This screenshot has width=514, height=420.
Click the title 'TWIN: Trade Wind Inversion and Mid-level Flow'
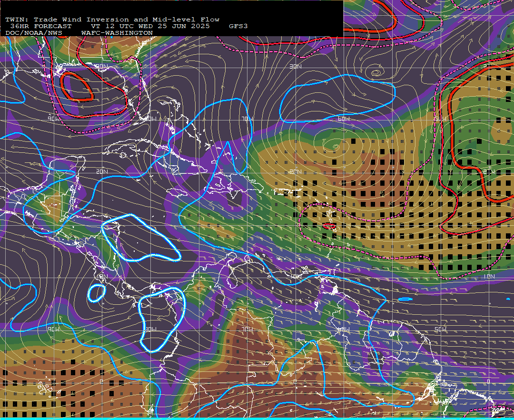tap(112, 20)
